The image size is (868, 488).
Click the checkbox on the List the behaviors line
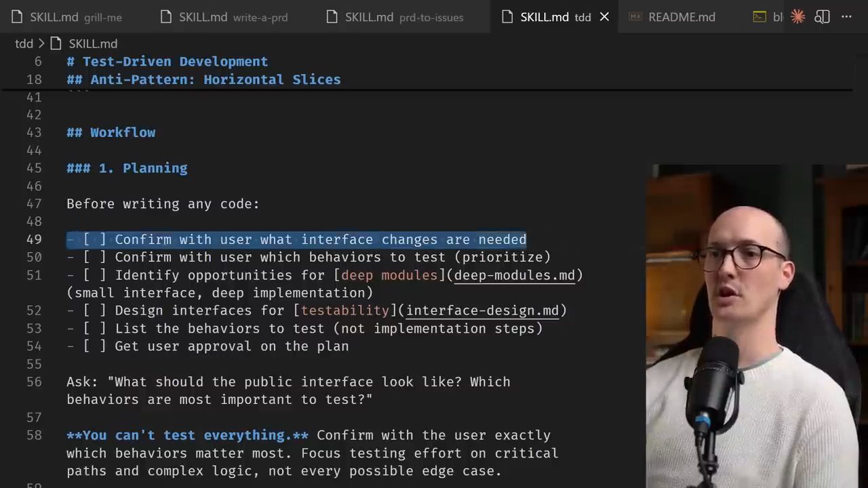tap(94, 328)
